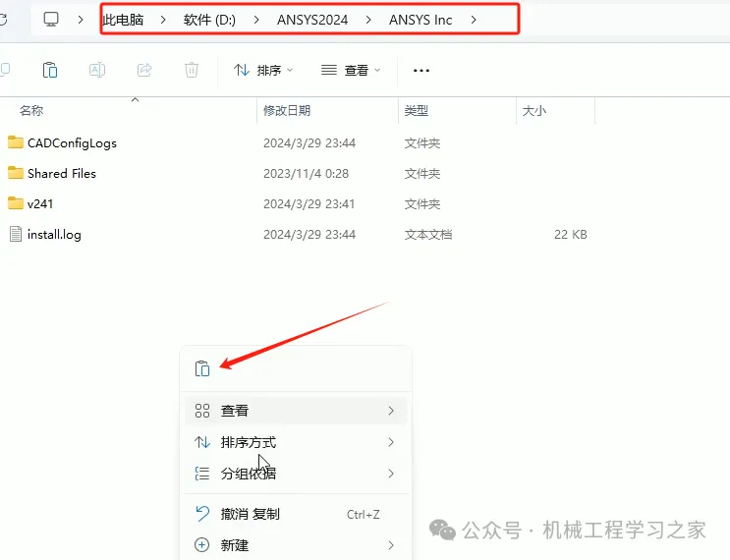The image size is (730, 560).
Task: Select 排序方式 in the context menu
Action: [296, 442]
